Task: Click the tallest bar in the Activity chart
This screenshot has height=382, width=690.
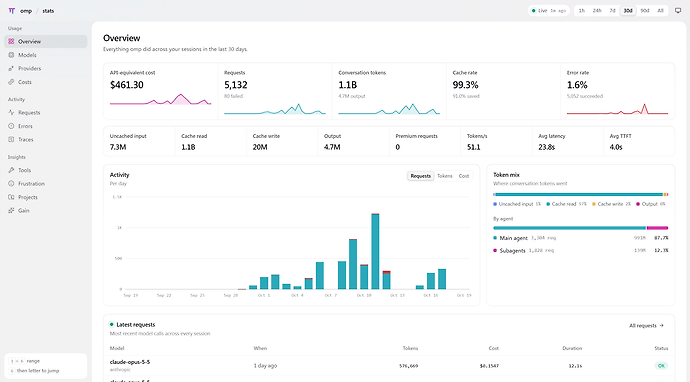Action: point(375,251)
